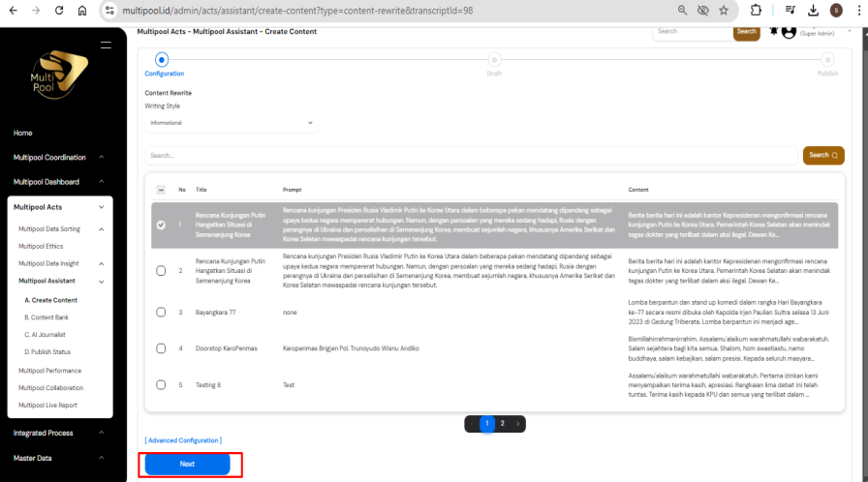Click the table Search button

(x=823, y=155)
